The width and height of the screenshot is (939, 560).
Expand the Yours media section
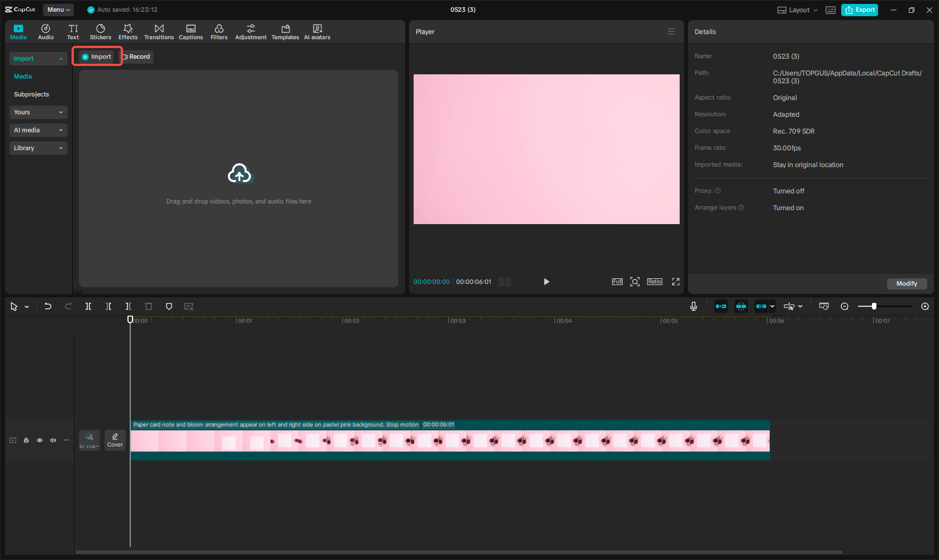38,112
